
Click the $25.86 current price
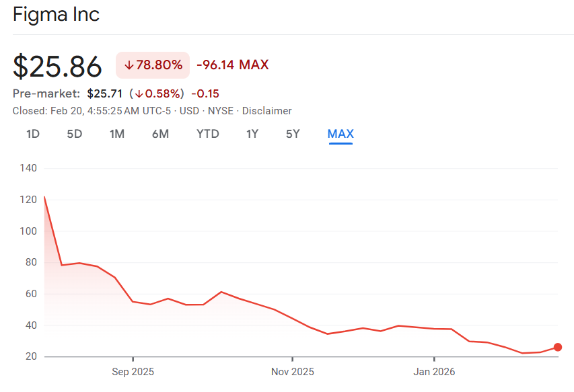[57, 66]
